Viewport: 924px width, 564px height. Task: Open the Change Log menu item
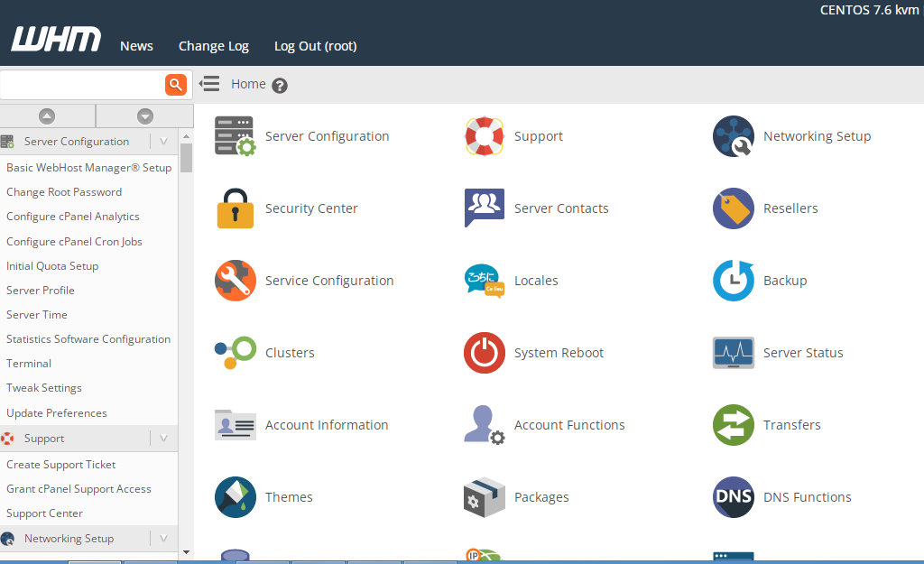214,46
